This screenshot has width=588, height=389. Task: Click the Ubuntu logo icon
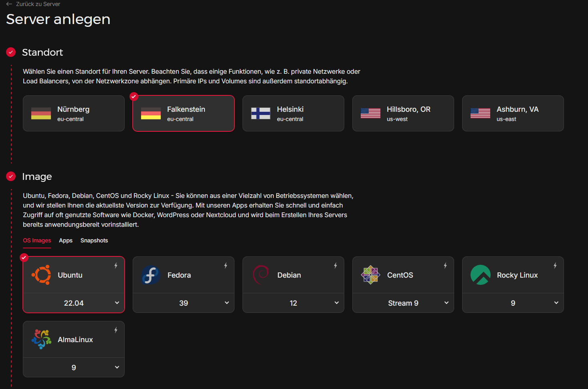[41, 275]
